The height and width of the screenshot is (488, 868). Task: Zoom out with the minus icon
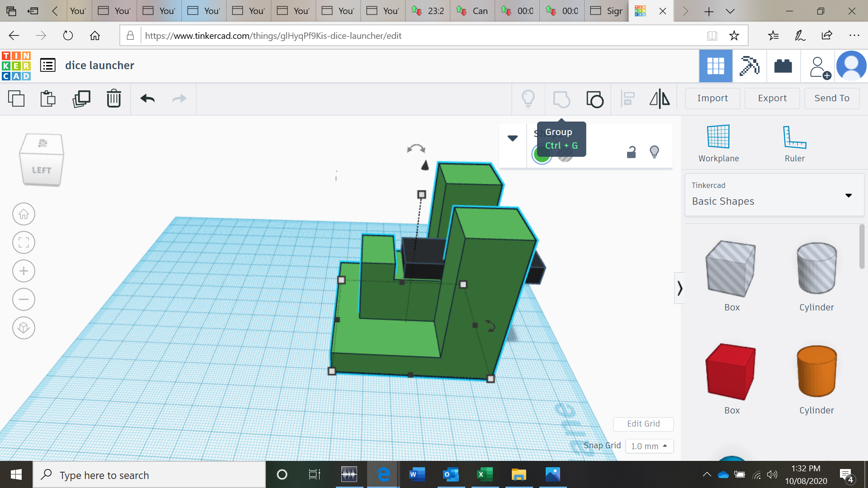24,299
